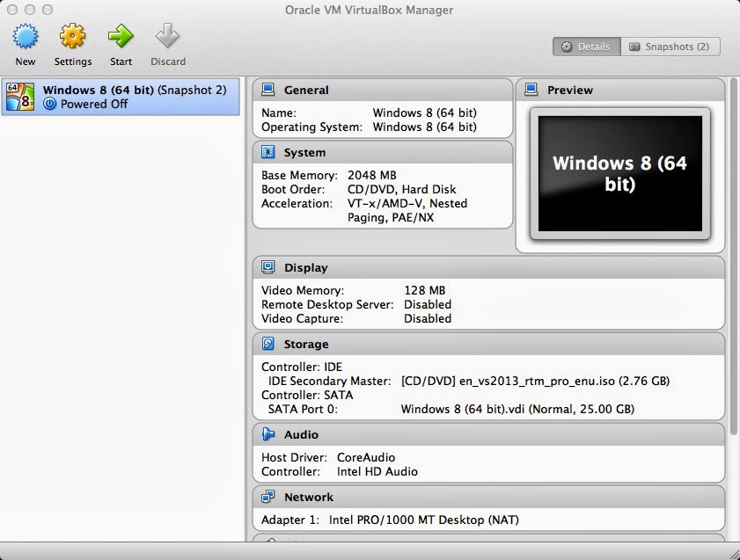This screenshot has width=740, height=560.
Task: Click the New virtual machine icon
Action: coord(26,37)
